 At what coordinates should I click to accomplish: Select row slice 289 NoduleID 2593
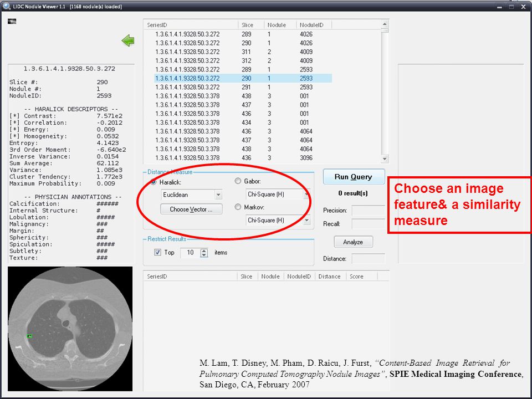pos(243,70)
